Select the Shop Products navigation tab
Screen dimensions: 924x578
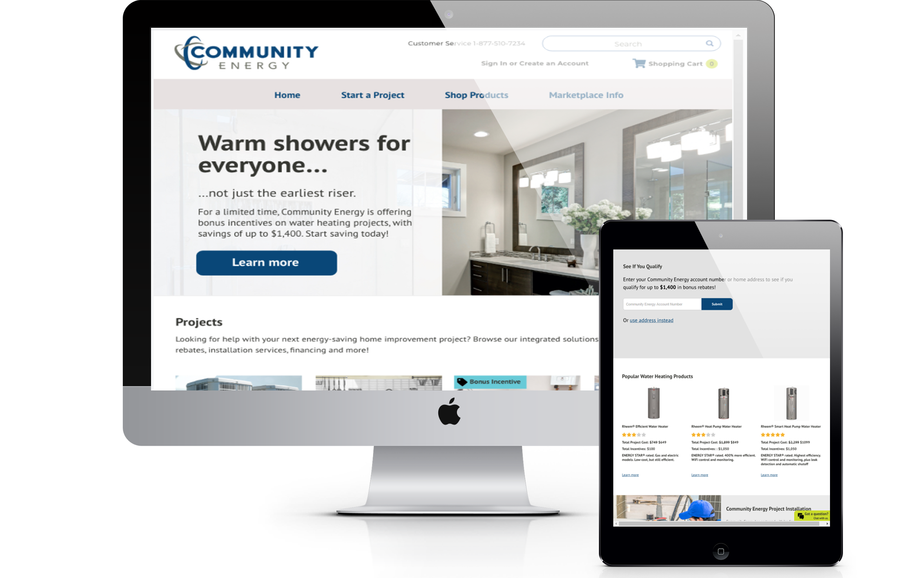coord(477,94)
